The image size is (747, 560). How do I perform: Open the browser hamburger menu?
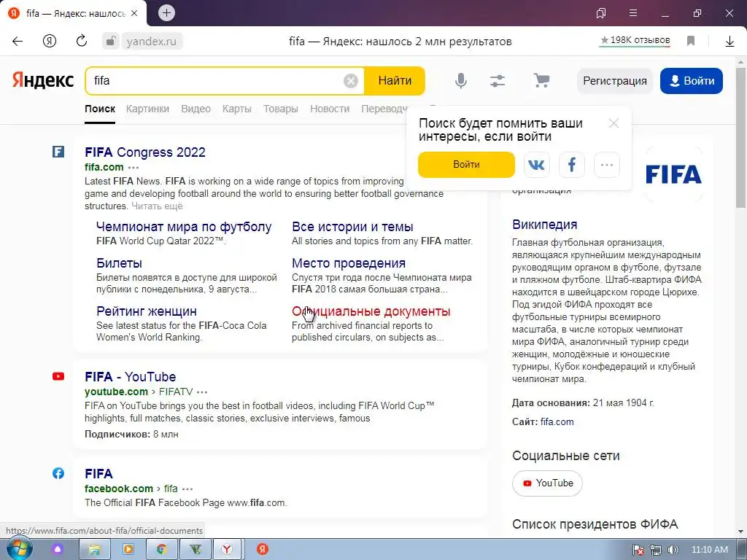(633, 13)
